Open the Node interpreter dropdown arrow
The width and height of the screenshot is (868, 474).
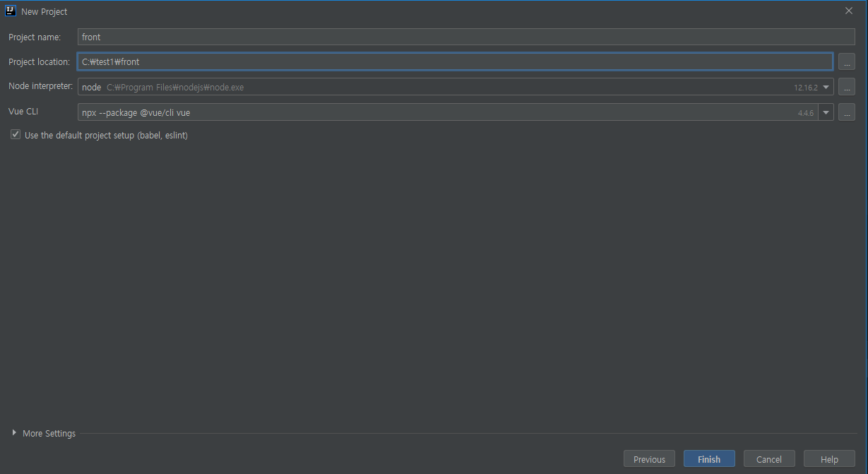826,87
